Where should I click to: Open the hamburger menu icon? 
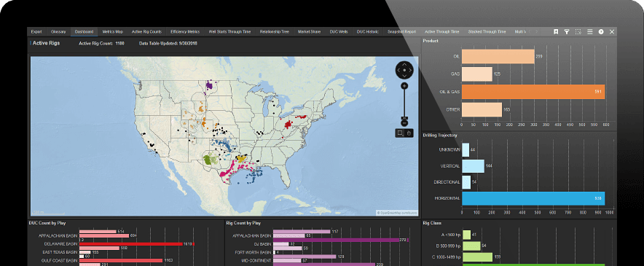point(590,31)
